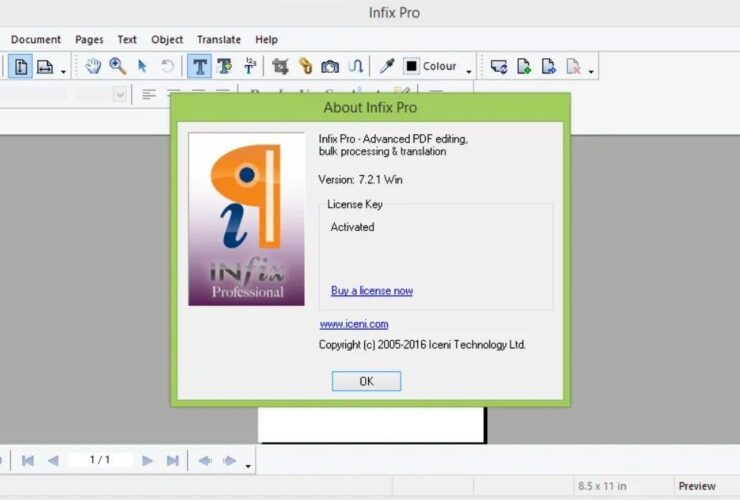Select the Text Plus tool
This screenshot has height=500, width=740.
[225, 66]
